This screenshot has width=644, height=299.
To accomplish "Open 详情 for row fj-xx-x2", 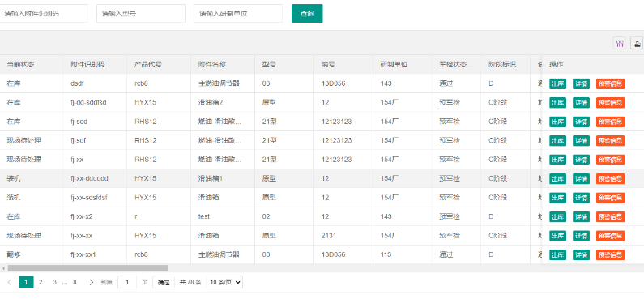I will point(581,217).
